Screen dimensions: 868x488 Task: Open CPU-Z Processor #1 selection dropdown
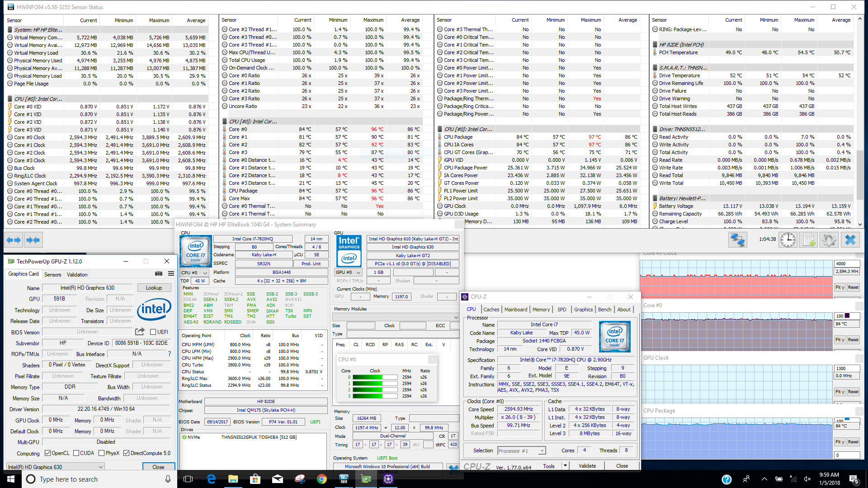522,451
